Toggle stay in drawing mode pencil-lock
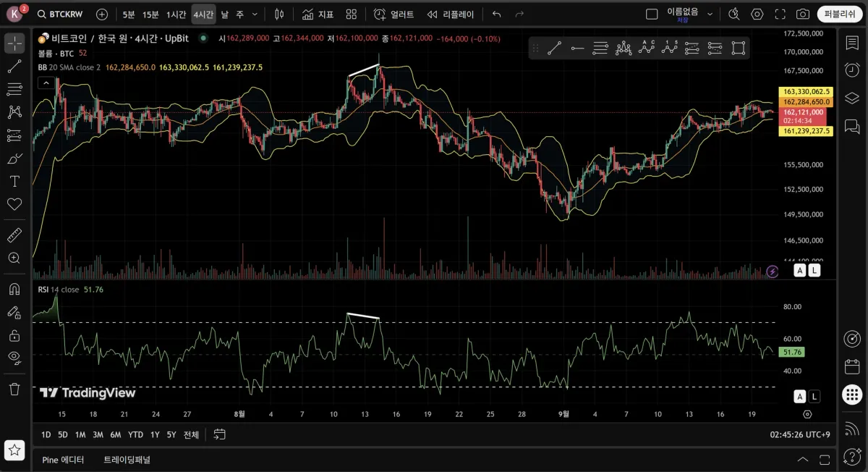 coord(14,312)
